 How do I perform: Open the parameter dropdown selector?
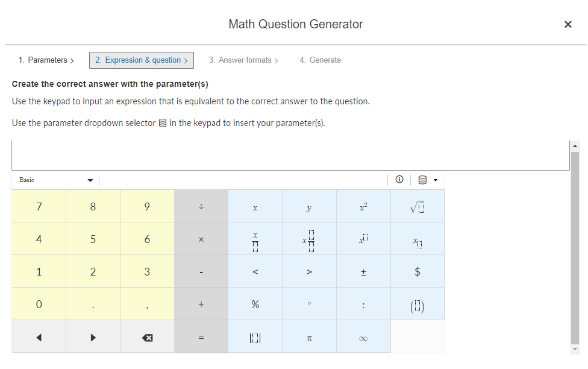pyautogui.click(x=427, y=180)
